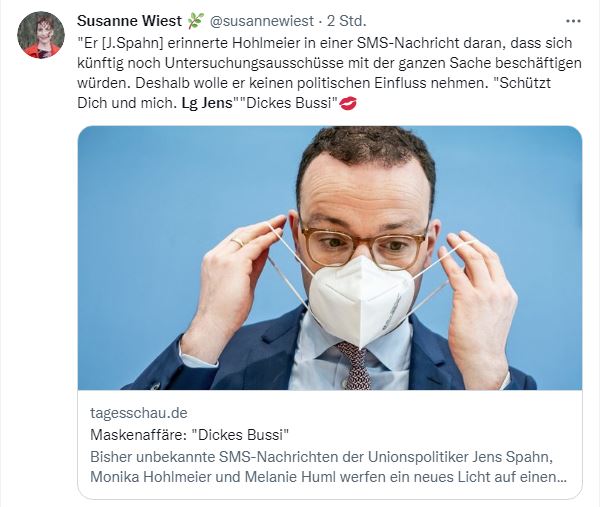Open the tweet via the '2 Std.' timestamp
This screenshot has height=507, width=602.
[347, 21]
